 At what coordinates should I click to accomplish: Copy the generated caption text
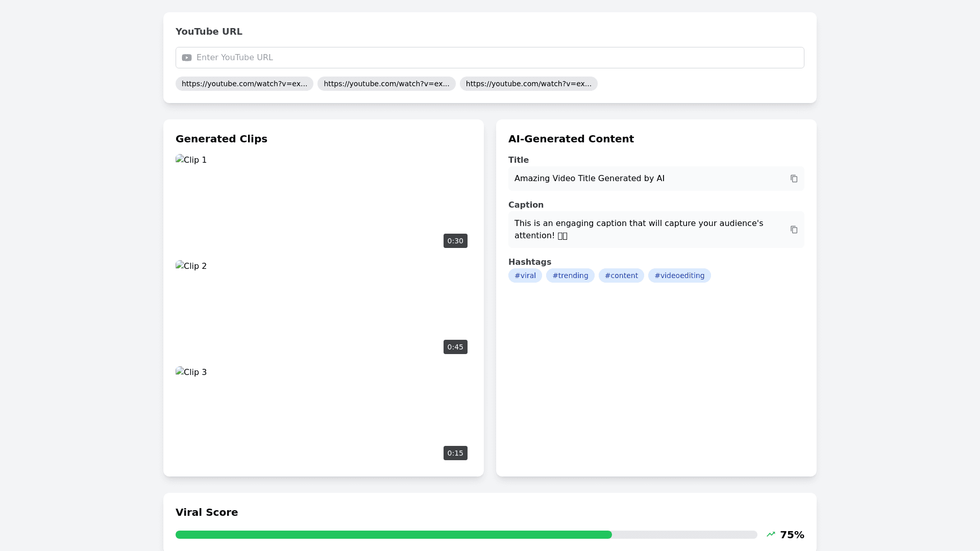click(x=794, y=230)
